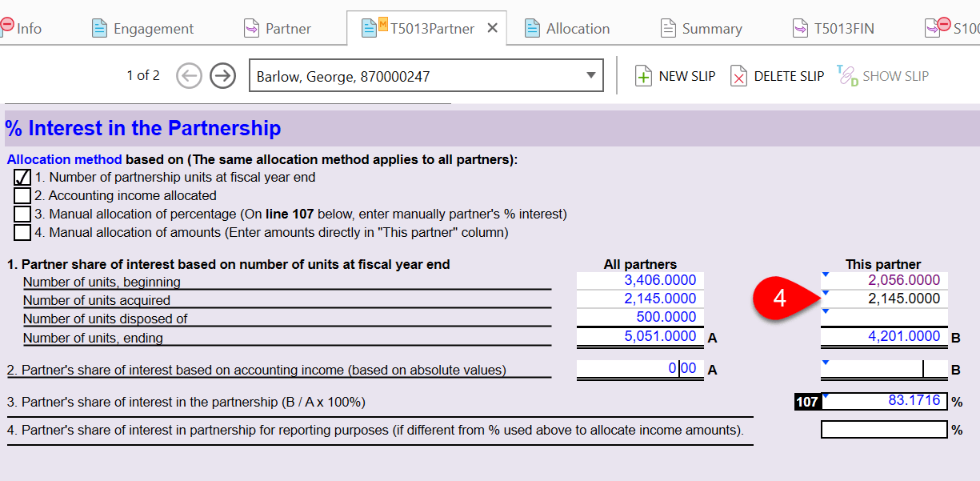This screenshot has width=980, height=481.
Task: Check Manual allocation of percentage option
Action: (22, 214)
